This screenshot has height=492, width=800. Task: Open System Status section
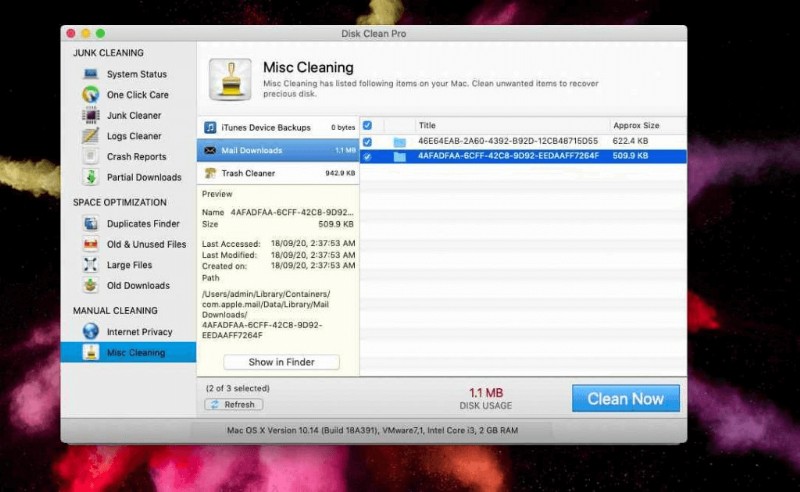[137, 74]
